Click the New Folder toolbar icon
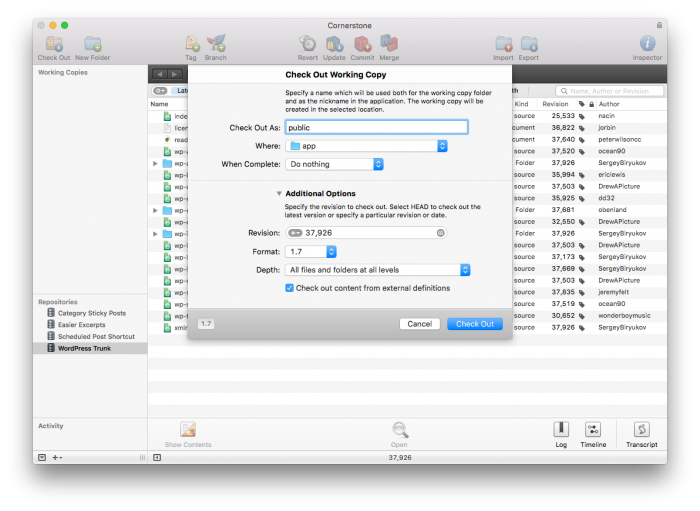 click(93, 44)
